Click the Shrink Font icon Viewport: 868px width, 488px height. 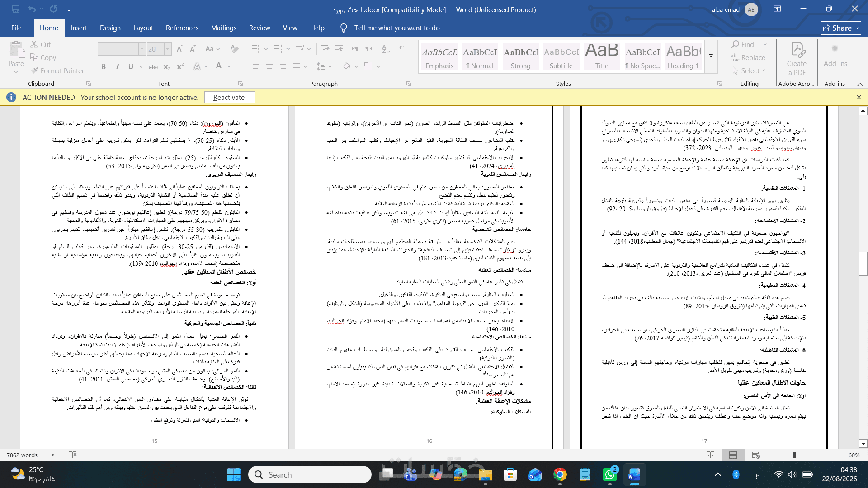click(x=193, y=49)
